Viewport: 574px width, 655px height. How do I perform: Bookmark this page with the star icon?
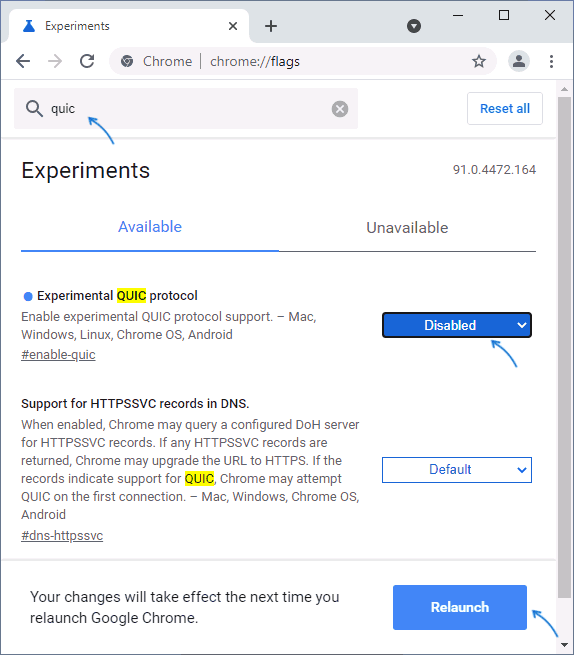[x=479, y=61]
